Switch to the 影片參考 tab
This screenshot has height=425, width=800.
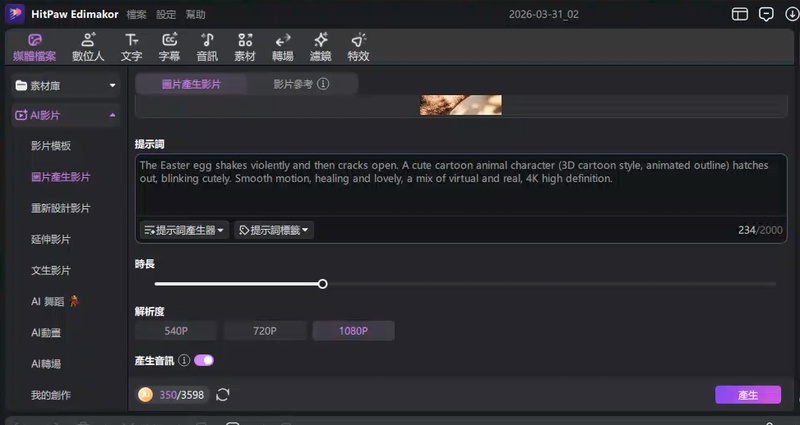pyautogui.click(x=302, y=84)
